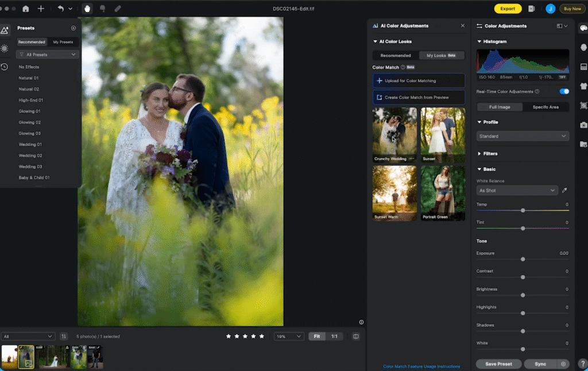This screenshot has height=371, width=588.
Task: Set zoom view to 1:1
Action: [x=334, y=337]
